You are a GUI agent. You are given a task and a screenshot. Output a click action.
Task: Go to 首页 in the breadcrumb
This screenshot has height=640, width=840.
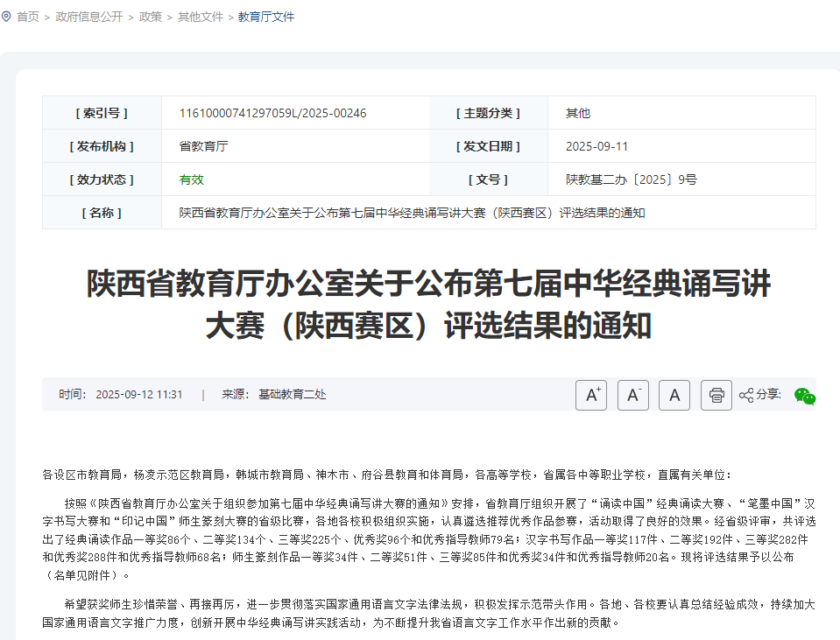pyautogui.click(x=28, y=17)
